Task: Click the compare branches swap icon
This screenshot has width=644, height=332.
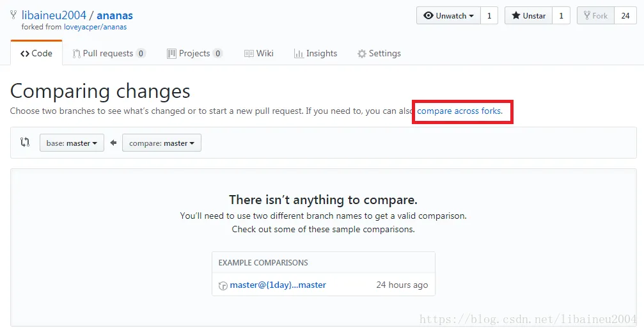Action: 25,142
